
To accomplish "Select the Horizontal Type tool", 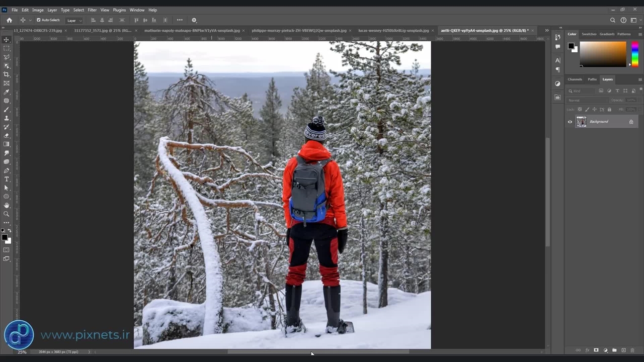I will click(7, 179).
